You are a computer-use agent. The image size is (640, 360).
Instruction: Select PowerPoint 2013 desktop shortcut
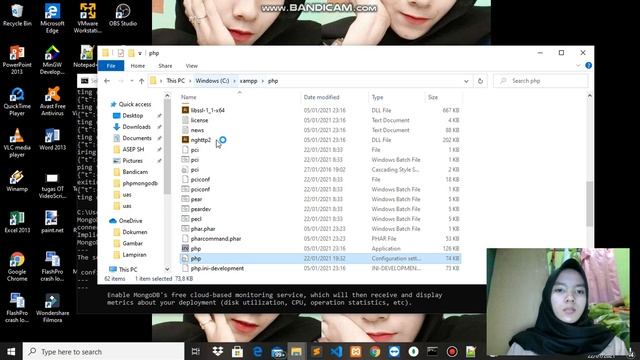[17, 60]
